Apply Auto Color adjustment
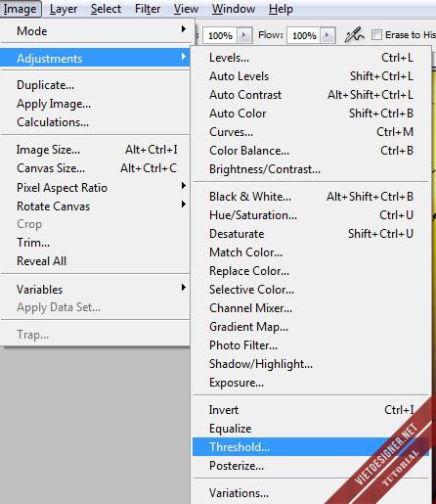This screenshot has width=436, height=504. click(311, 114)
